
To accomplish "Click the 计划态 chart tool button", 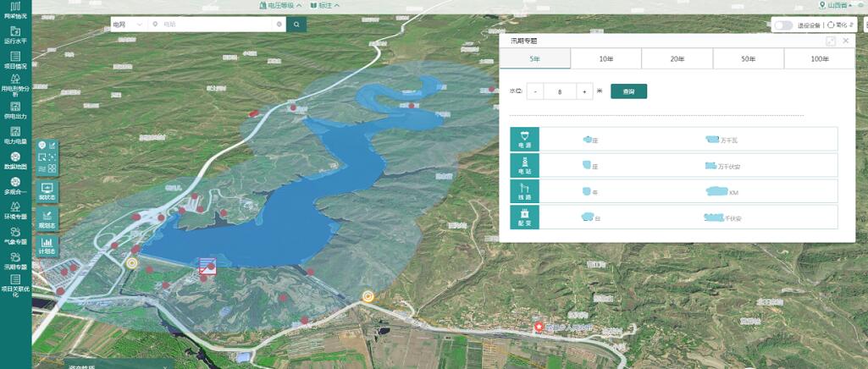I will tap(47, 245).
